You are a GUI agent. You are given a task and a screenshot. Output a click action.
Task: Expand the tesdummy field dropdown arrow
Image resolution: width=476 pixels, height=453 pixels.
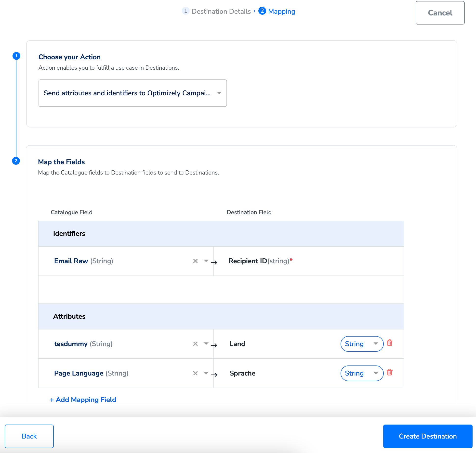point(206,344)
